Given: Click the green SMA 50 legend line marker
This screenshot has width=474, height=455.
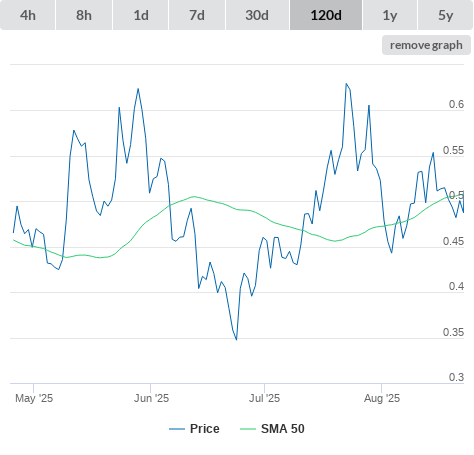Looking at the screenshot, I should coord(248,429).
